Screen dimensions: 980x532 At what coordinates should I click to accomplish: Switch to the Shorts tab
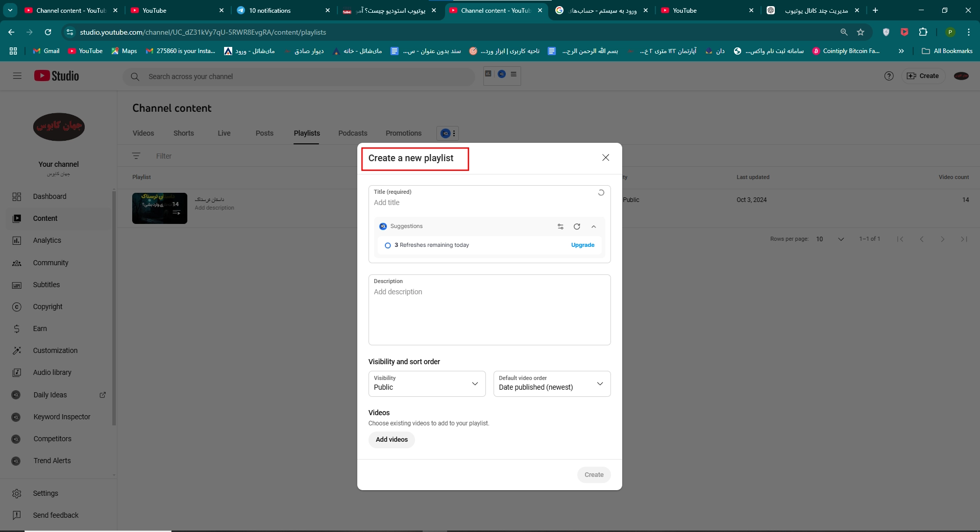(183, 133)
